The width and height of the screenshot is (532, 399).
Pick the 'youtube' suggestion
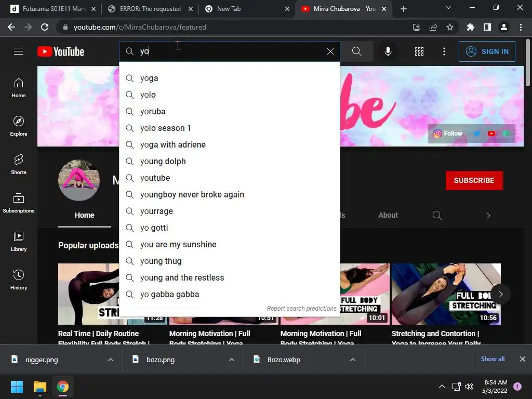230,178
